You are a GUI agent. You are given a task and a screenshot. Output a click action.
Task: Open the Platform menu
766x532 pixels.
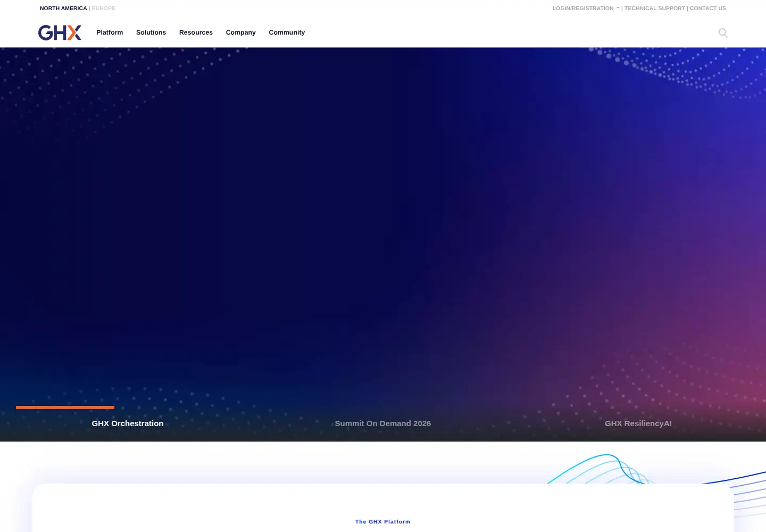point(110,32)
